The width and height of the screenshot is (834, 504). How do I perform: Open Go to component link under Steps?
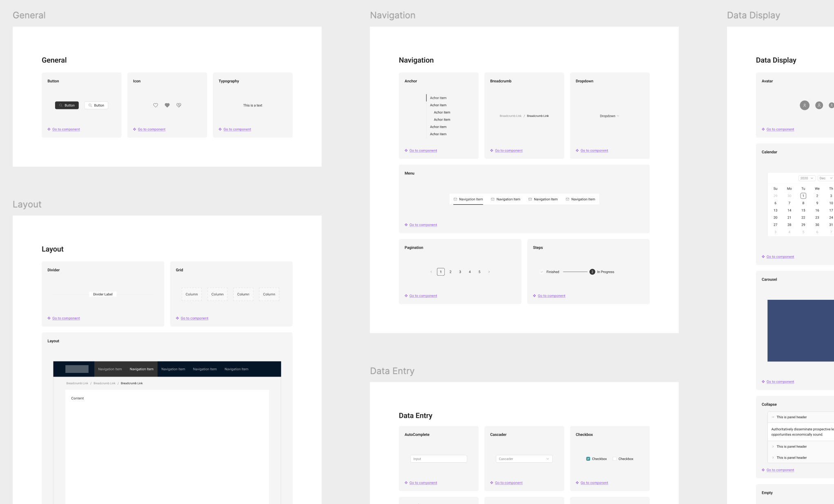(x=551, y=296)
